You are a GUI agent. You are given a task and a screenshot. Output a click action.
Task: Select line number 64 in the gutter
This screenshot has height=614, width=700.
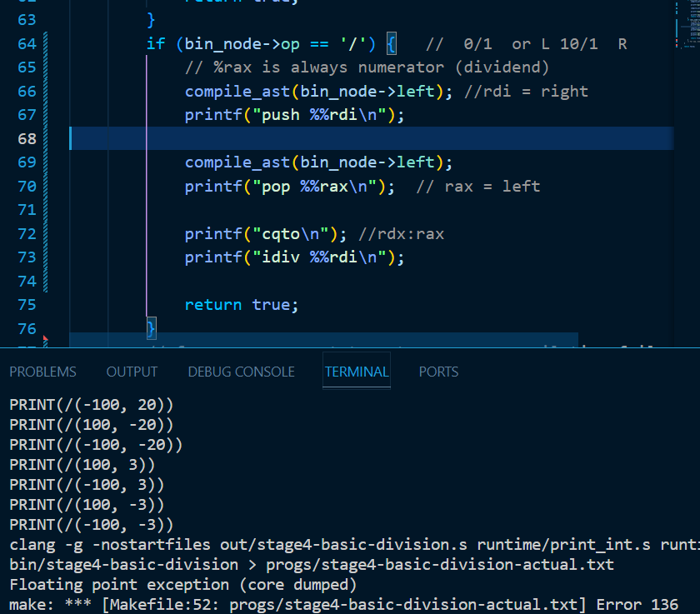(x=27, y=43)
